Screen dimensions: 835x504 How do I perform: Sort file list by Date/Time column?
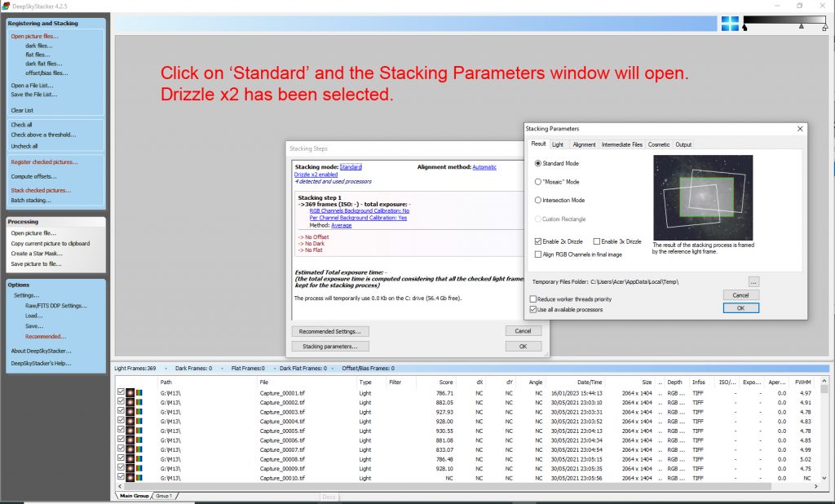click(x=590, y=382)
